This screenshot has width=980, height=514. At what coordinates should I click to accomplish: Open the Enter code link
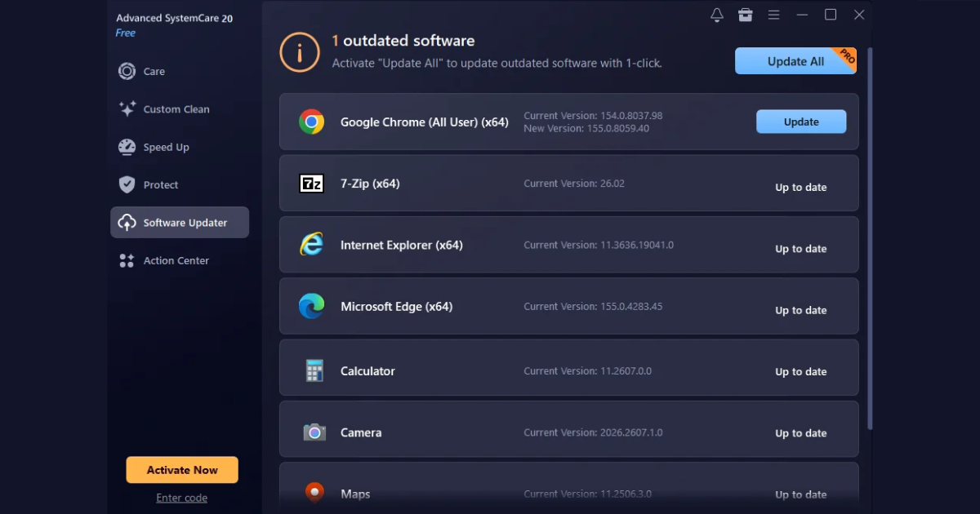[x=182, y=498]
